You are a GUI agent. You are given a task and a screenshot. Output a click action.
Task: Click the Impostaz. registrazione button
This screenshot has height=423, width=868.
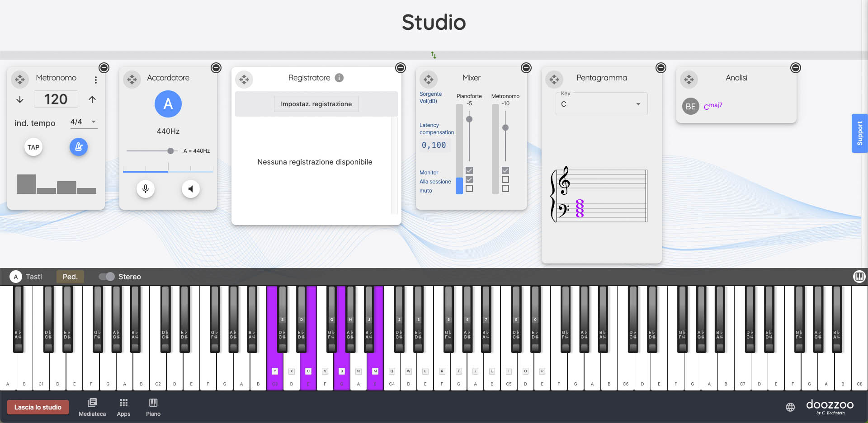(x=316, y=104)
